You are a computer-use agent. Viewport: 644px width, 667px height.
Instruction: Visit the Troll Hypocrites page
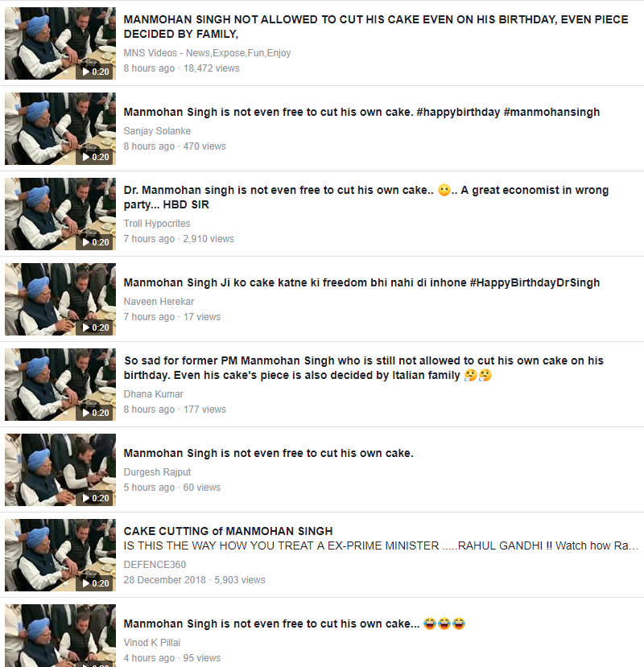point(157,224)
